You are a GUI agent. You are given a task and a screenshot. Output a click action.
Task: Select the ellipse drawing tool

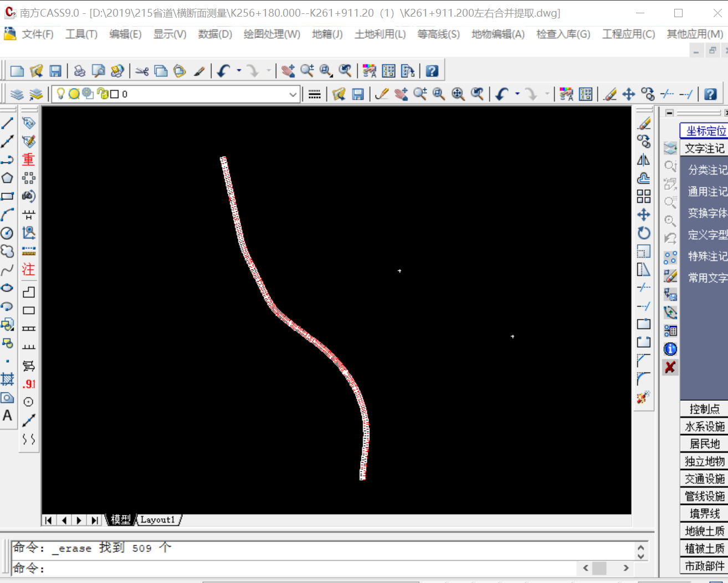click(7, 288)
